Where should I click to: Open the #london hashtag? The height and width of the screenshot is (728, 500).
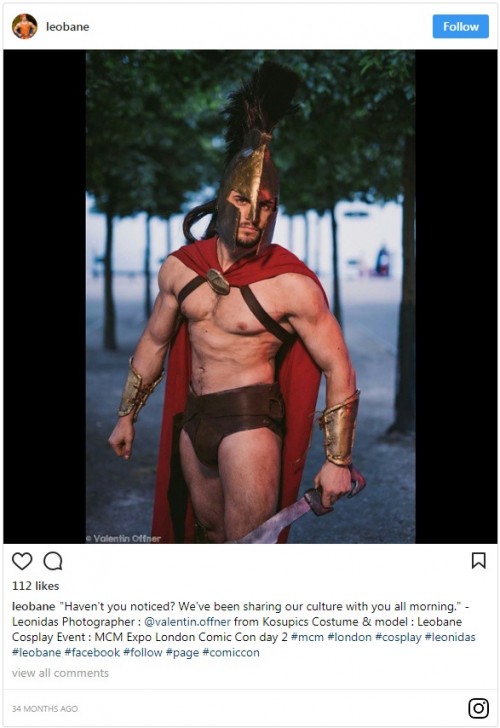[x=350, y=637]
